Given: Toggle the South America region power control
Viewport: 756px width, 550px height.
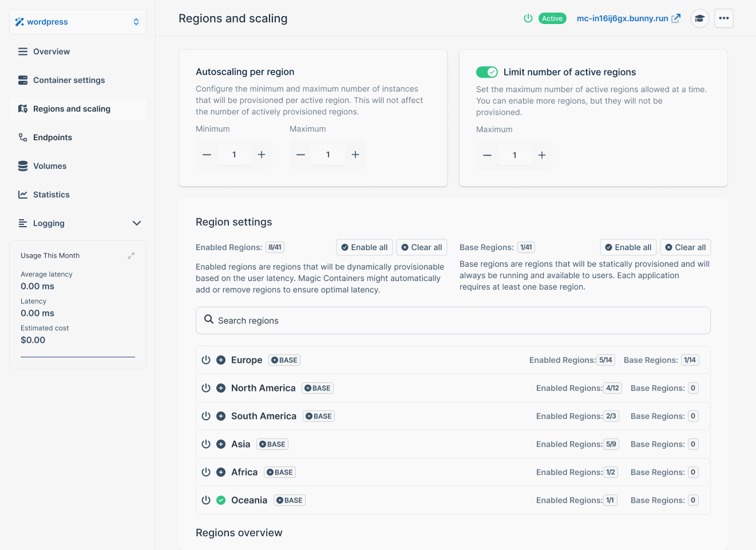Looking at the screenshot, I should [206, 416].
